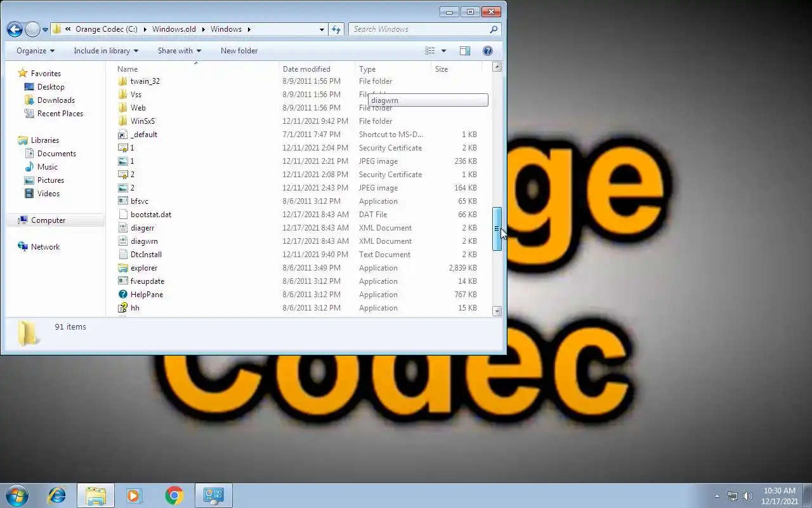The width and height of the screenshot is (812, 508).
Task: Launch Google Chrome from the taskbar
Action: 174,495
